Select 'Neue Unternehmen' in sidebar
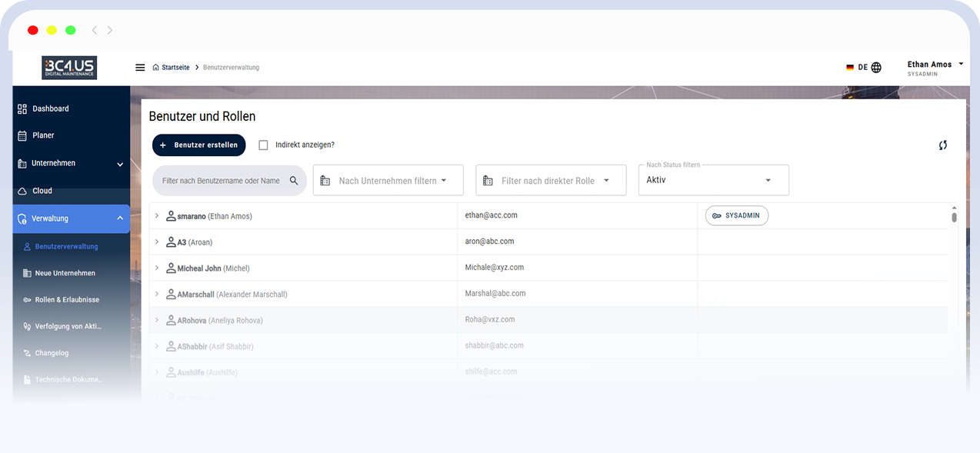The image size is (980, 453). point(65,273)
